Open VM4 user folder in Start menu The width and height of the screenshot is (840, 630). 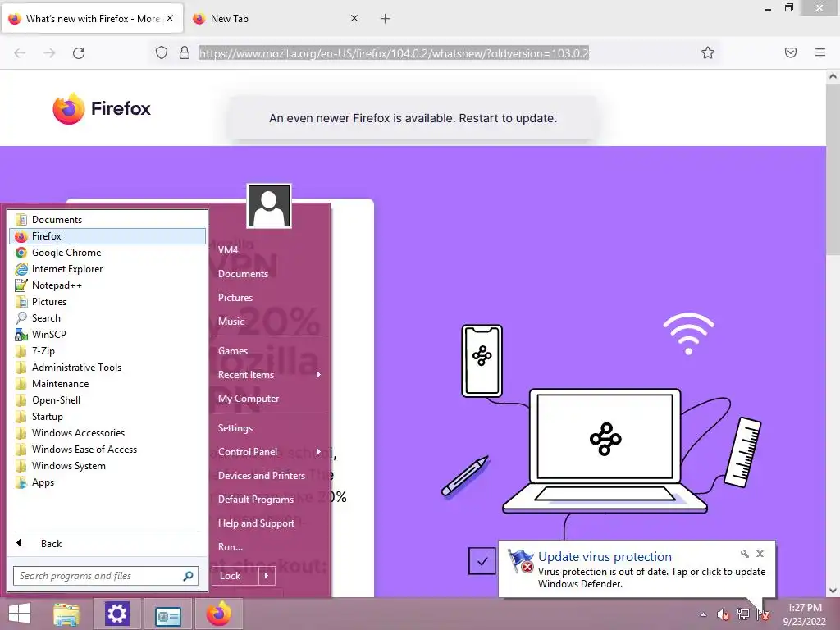[x=269, y=249]
